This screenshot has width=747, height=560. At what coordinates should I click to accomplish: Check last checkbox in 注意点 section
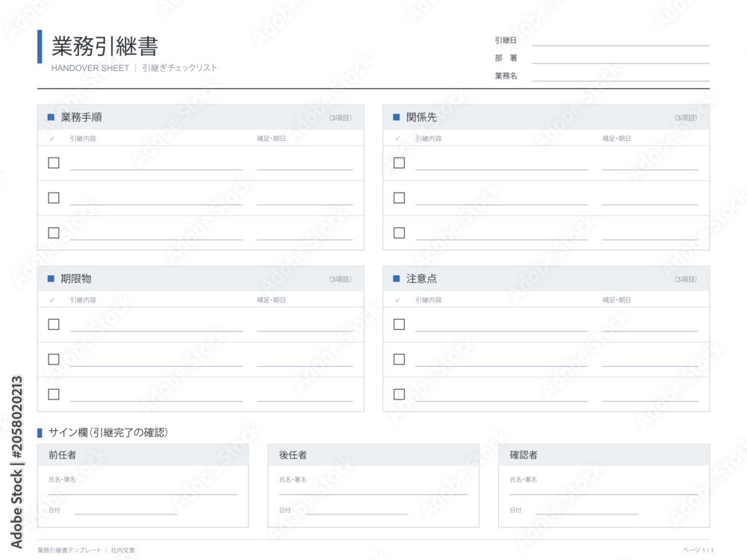click(399, 394)
